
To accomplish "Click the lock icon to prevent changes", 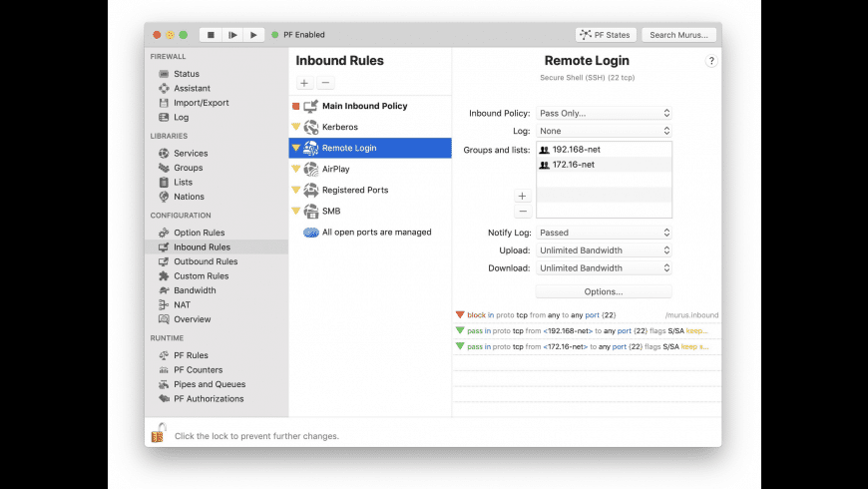I will tap(158, 433).
